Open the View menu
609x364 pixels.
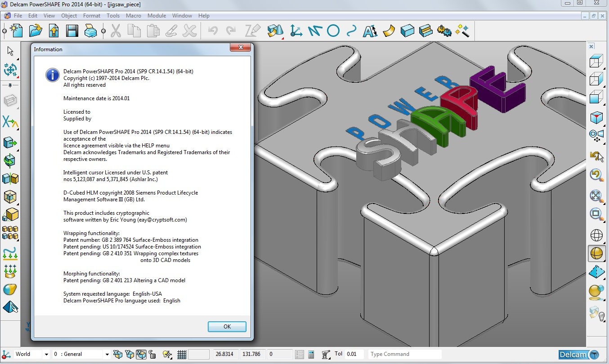(49, 16)
